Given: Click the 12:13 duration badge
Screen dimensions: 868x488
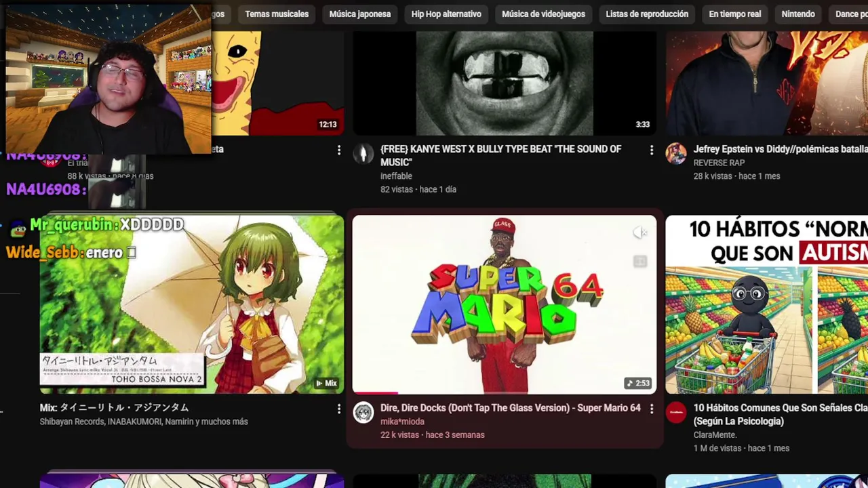Looking at the screenshot, I should pos(328,125).
